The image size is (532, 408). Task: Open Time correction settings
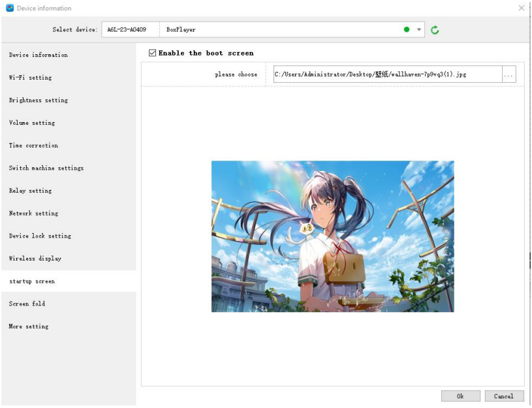tap(69, 146)
